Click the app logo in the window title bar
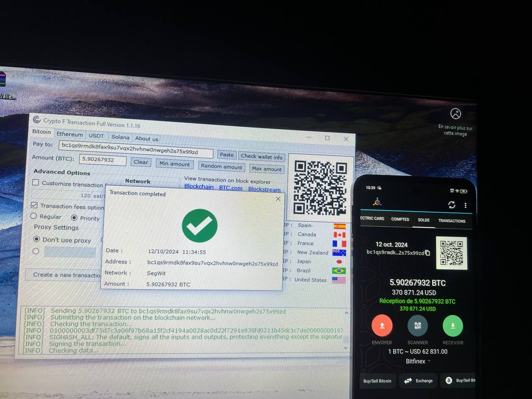532x399 pixels. pos(37,119)
